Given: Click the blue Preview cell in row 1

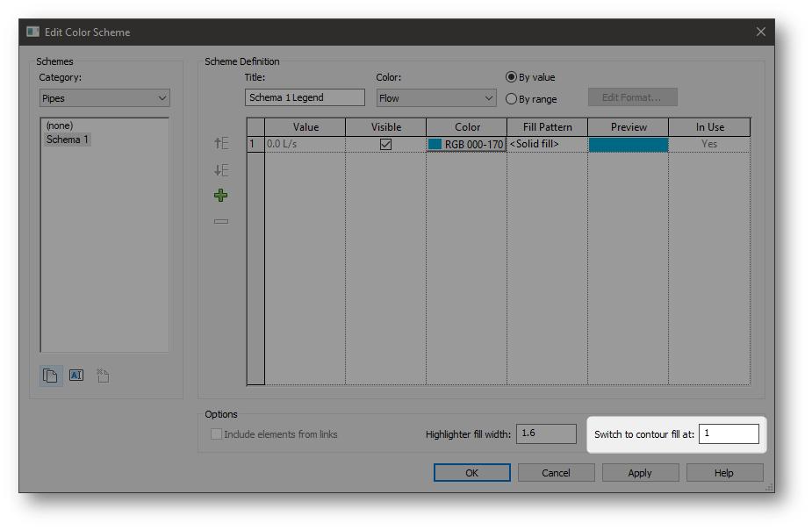Looking at the screenshot, I should (629, 145).
